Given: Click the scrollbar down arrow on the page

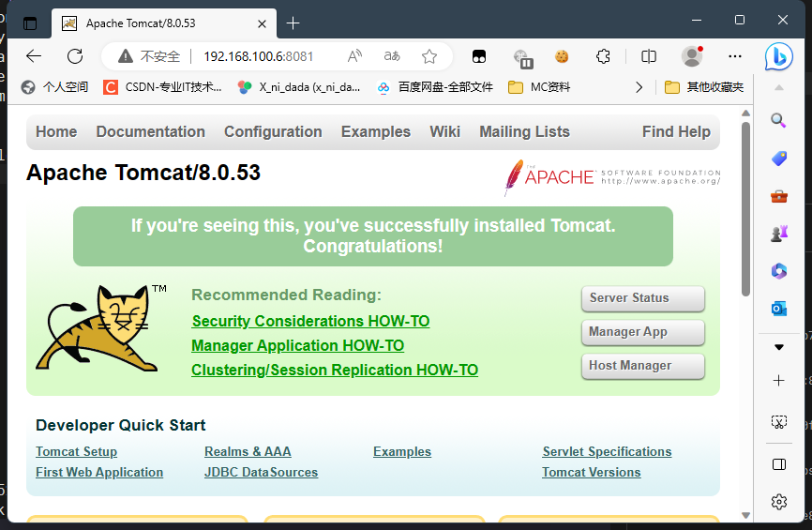Looking at the screenshot, I should (745, 516).
